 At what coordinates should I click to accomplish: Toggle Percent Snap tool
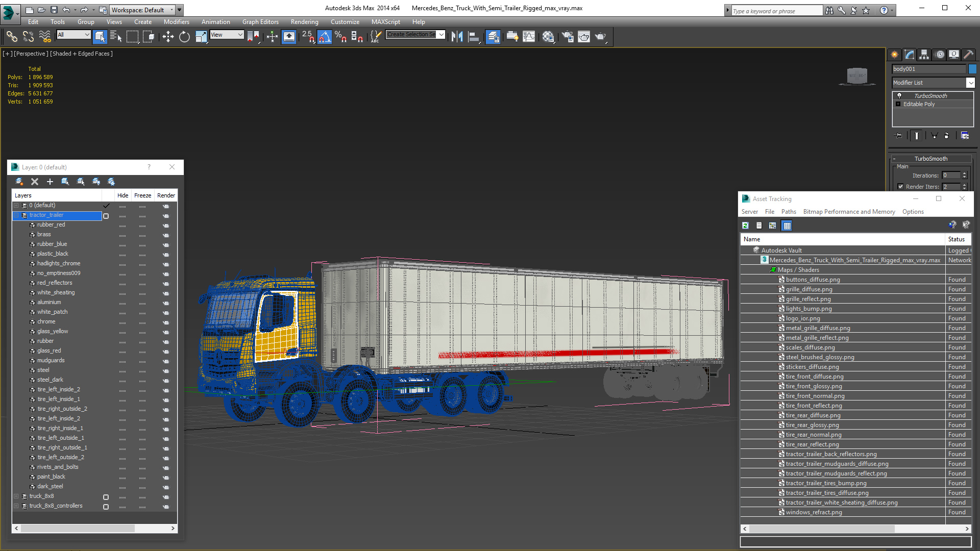[340, 36]
